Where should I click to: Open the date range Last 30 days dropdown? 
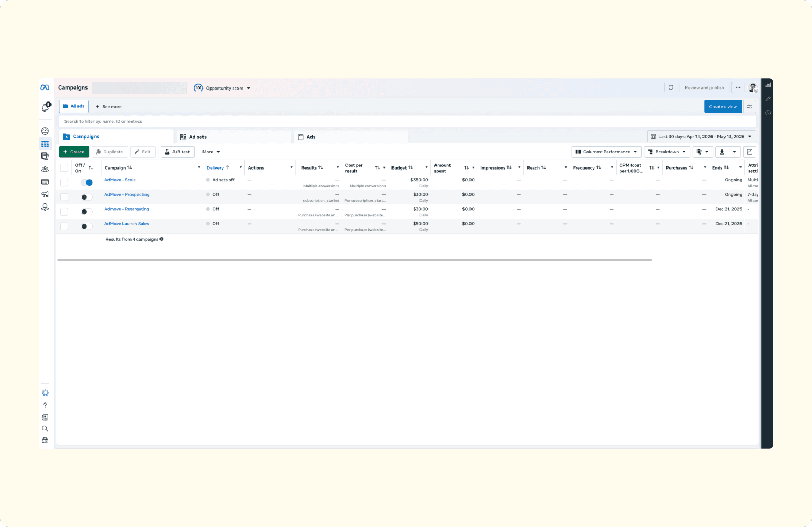pyautogui.click(x=701, y=137)
